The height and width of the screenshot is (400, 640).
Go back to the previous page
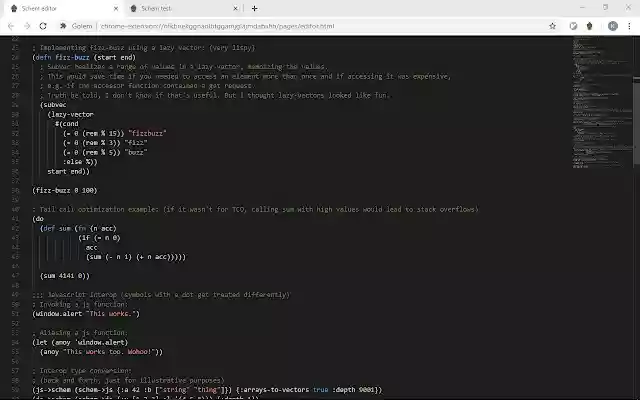tap(11, 26)
